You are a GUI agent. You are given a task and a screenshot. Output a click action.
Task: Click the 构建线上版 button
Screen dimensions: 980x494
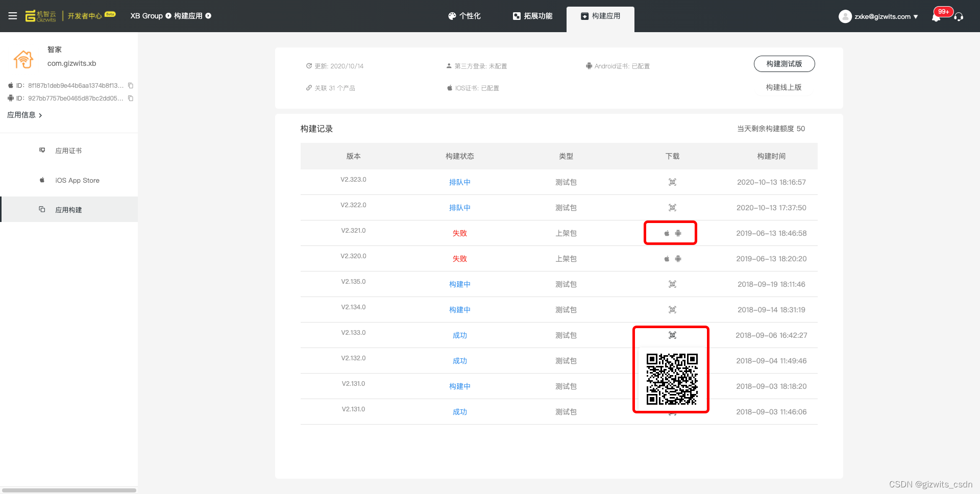[x=784, y=87]
